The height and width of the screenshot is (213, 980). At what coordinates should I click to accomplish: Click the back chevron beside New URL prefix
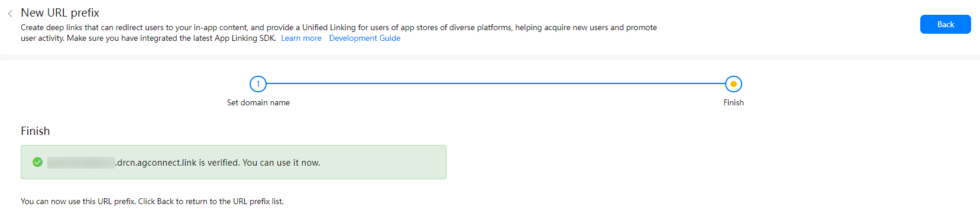pos(10,13)
